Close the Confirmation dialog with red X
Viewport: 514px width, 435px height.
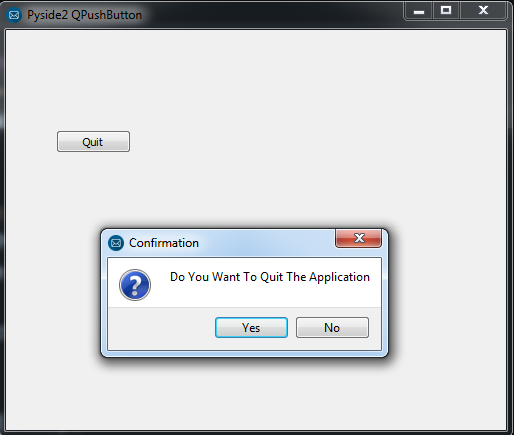(359, 238)
